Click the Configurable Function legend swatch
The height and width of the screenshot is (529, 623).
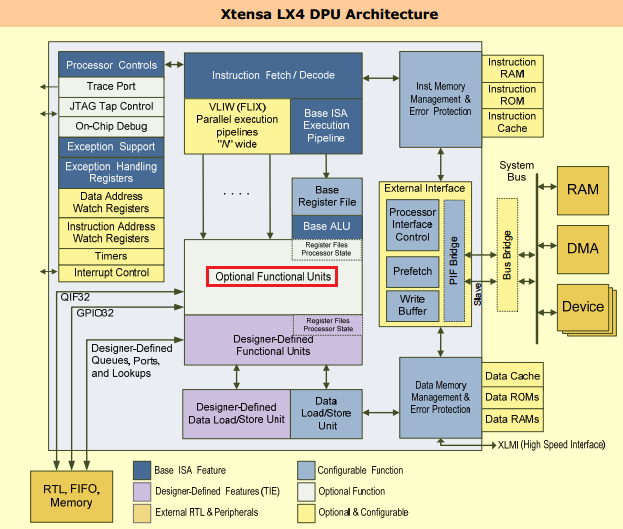pos(306,470)
